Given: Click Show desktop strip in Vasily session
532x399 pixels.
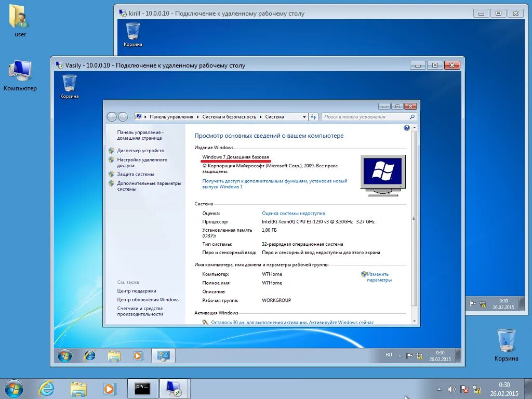Looking at the screenshot, I should tap(458, 356).
